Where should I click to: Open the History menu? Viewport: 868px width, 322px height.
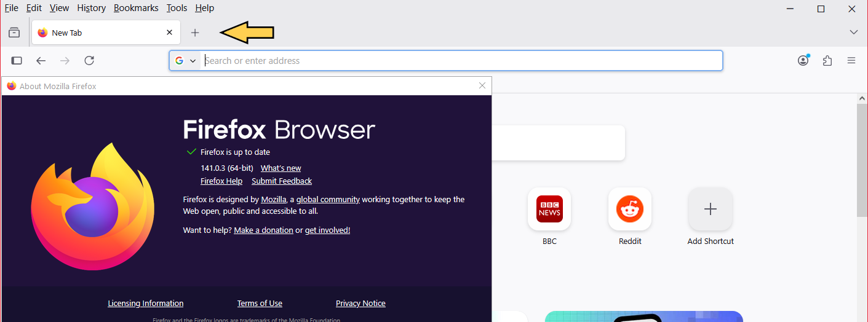pos(92,8)
